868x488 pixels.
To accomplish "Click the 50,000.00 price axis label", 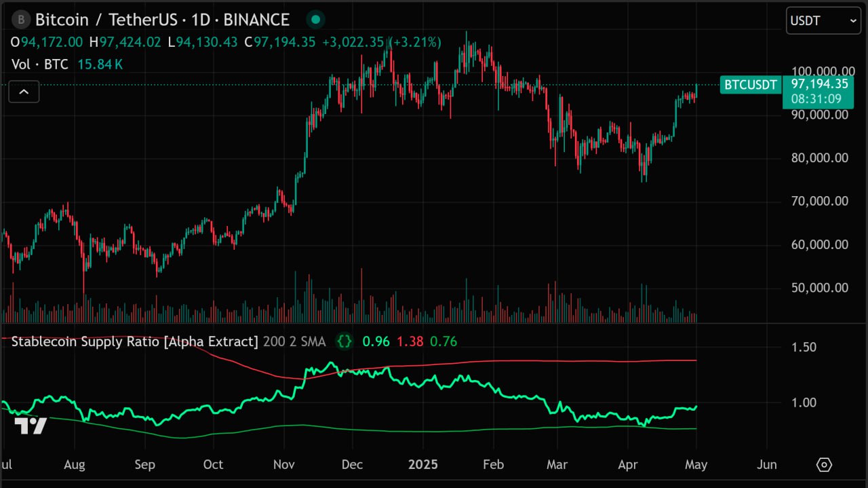I will click(x=820, y=288).
